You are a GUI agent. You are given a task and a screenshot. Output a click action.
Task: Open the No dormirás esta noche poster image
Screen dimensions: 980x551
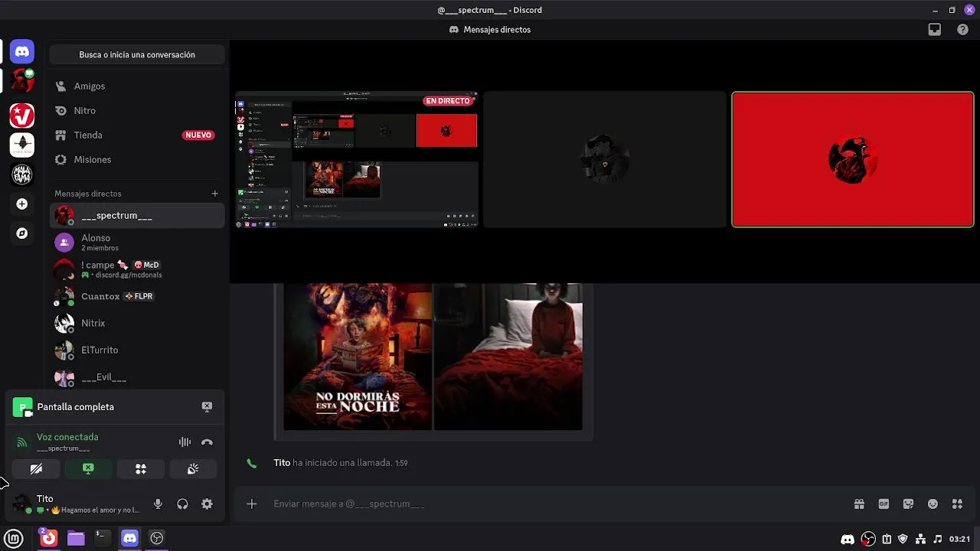[x=358, y=357]
